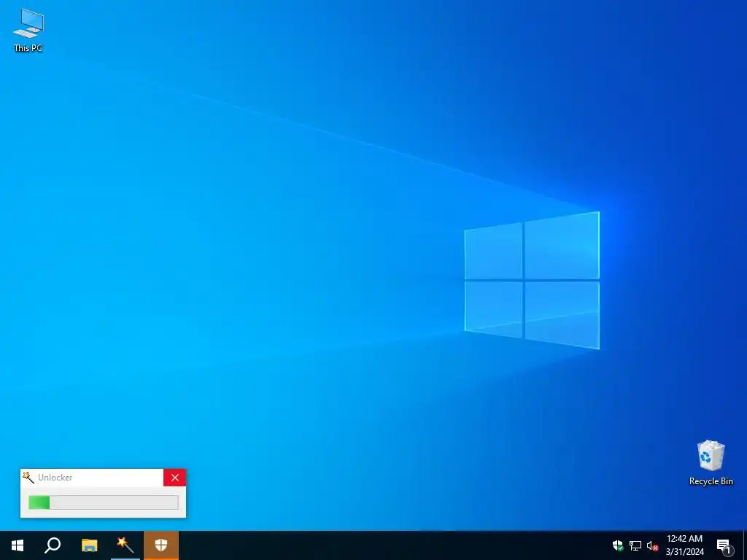Click the Unlocker window title text
This screenshot has width=747, height=560.
(55, 478)
